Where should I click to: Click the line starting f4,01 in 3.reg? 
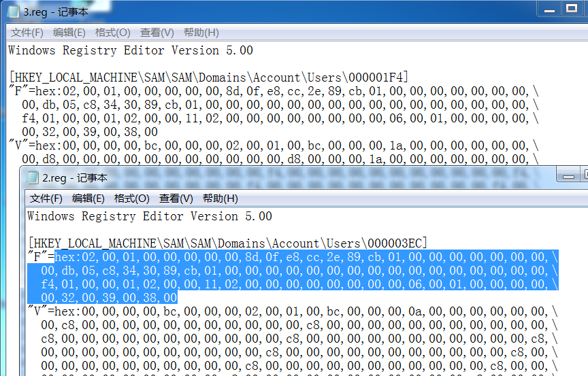pos(280,118)
